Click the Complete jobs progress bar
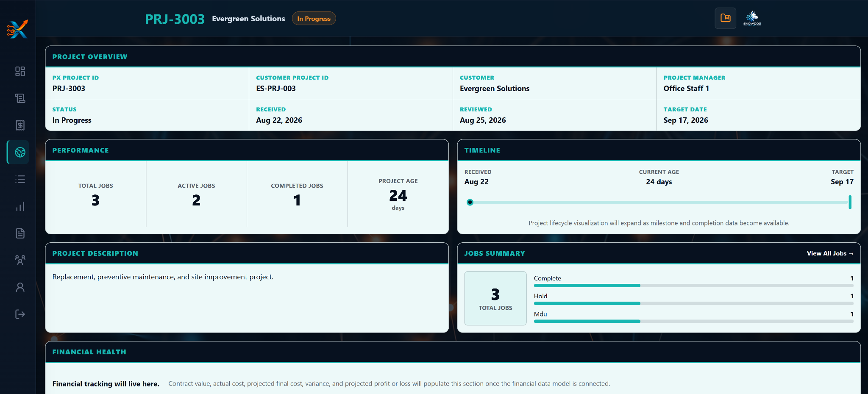Image resolution: width=868 pixels, height=394 pixels. (694, 286)
